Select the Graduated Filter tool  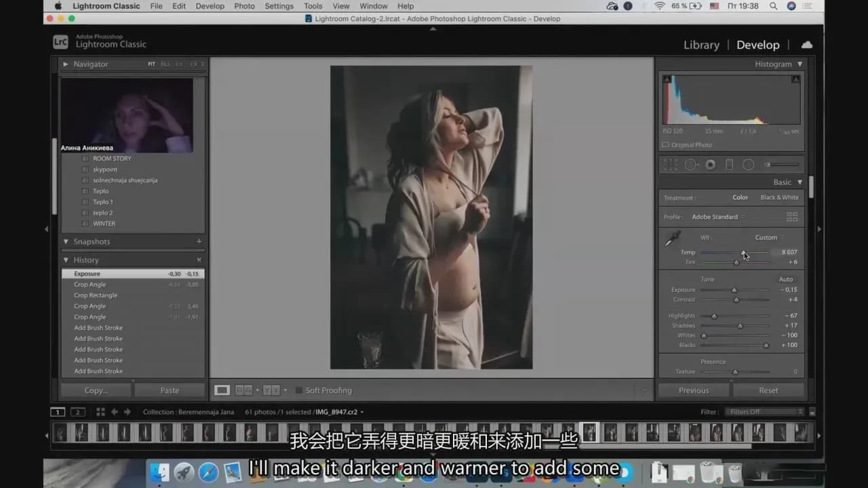point(730,165)
